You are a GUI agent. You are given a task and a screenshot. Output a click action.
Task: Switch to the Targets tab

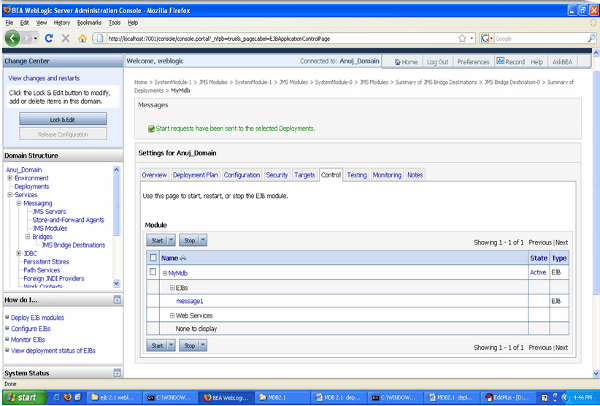coord(305,175)
